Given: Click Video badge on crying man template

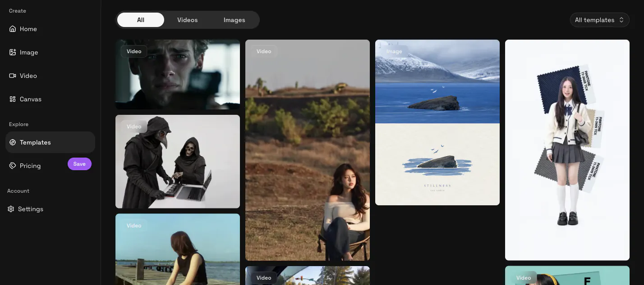Looking at the screenshot, I should (x=134, y=51).
